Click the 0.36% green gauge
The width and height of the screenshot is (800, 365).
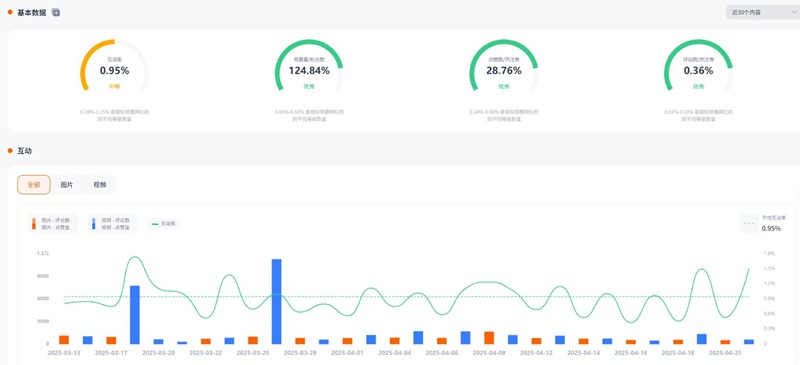(698, 66)
